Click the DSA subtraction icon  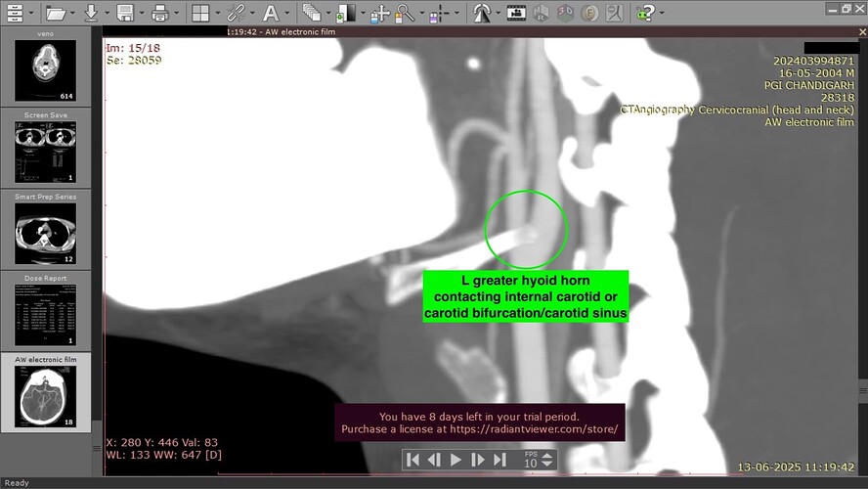tap(615, 12)
